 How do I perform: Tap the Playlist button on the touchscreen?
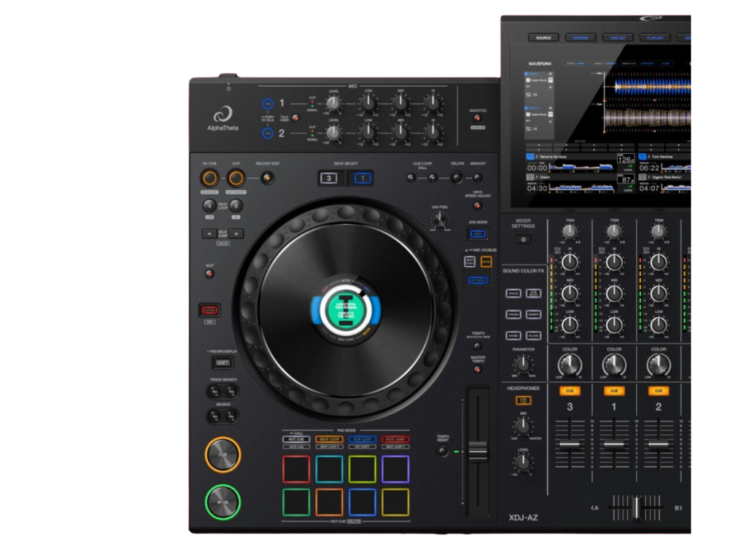pyautogui.click(x=654, y=38)
